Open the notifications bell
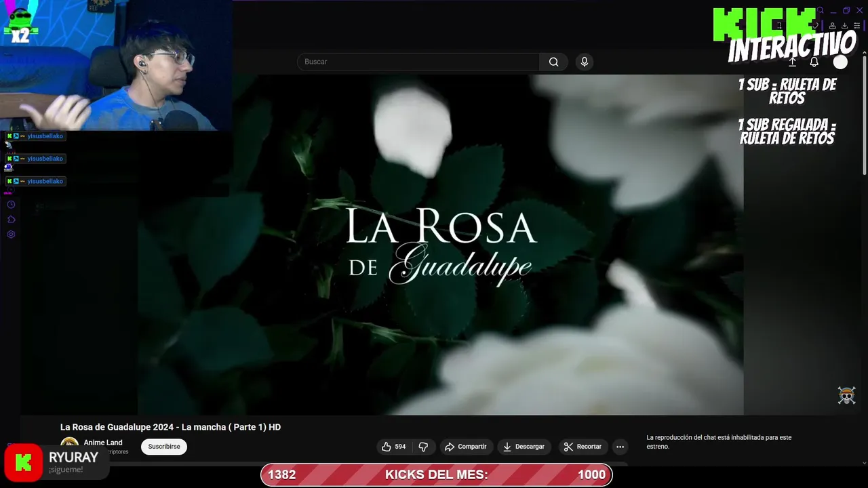Image resolution: width=868 pixels, height=488 pixels. 814,62
